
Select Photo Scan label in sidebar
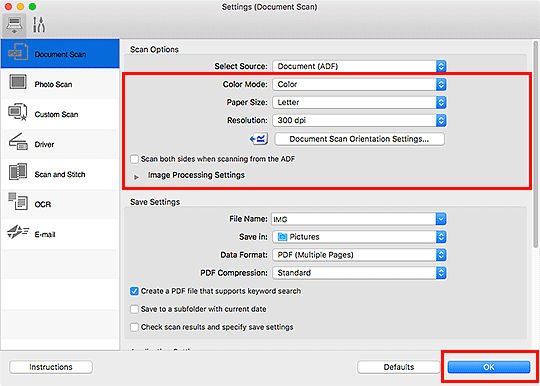pyautogui.click(x=53, y=84)
